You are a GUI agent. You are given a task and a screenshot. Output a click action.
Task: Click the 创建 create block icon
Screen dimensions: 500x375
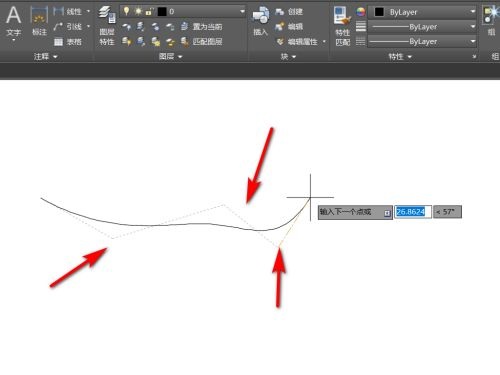click(x=279, y=12)
